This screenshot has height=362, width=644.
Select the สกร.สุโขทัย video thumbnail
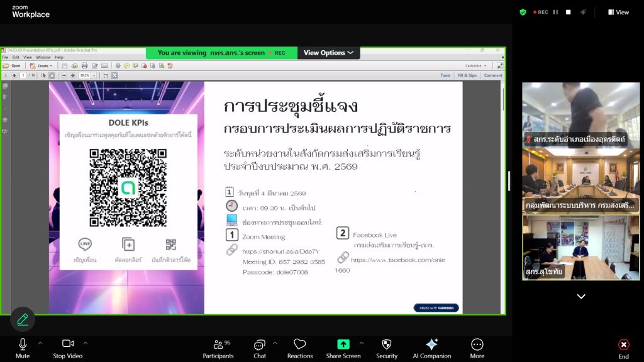point(580,248)
